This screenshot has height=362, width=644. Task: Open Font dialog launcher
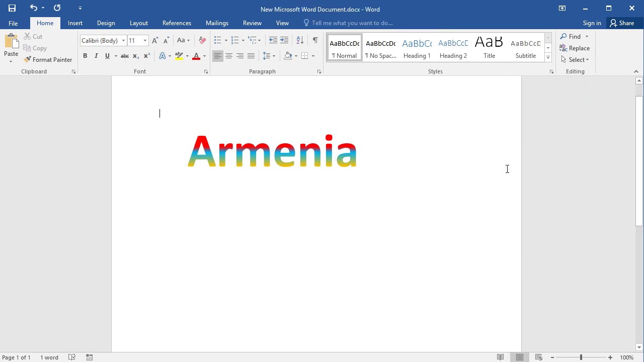click(x=206, y=72)
